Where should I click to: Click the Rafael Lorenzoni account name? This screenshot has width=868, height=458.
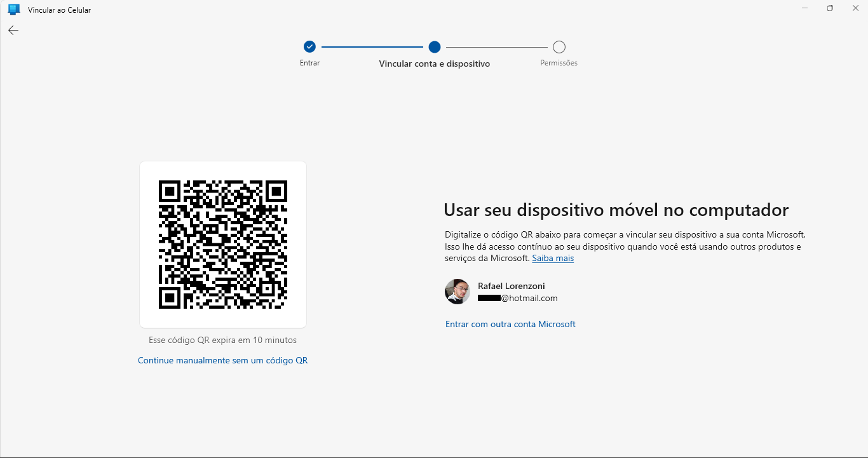point(511,286)
